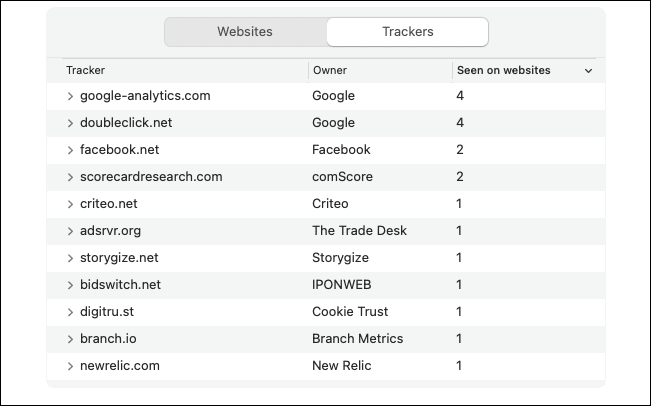Switch to the Websites tab

coord(245,32)
